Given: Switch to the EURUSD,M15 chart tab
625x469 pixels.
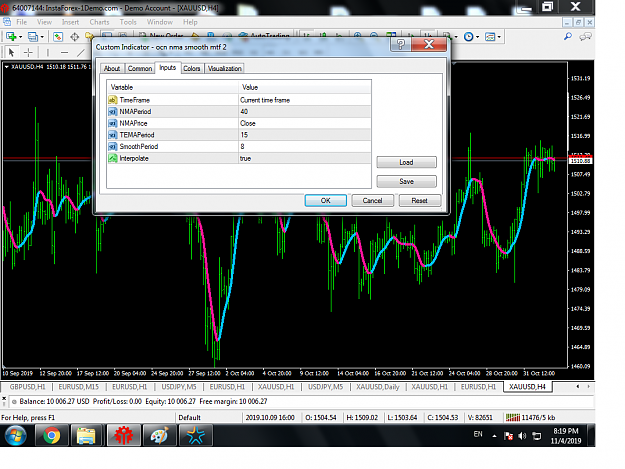Looking at the screenshot, I should click(79, 387).
